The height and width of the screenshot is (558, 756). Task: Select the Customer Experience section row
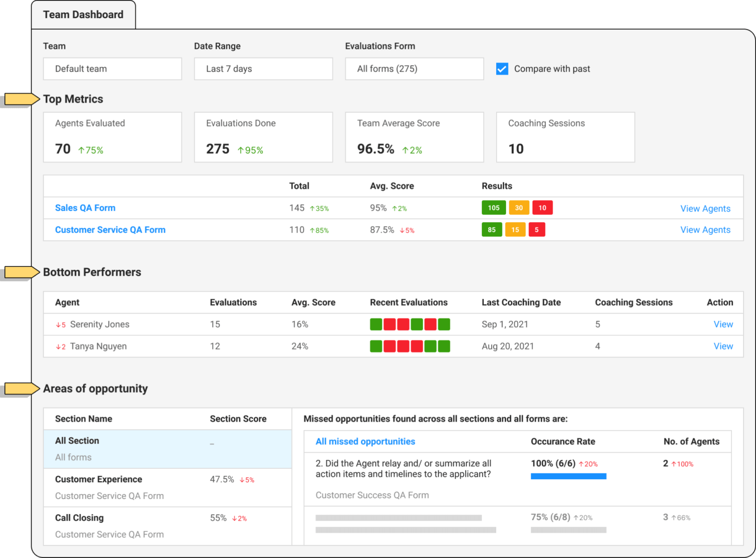98,479
